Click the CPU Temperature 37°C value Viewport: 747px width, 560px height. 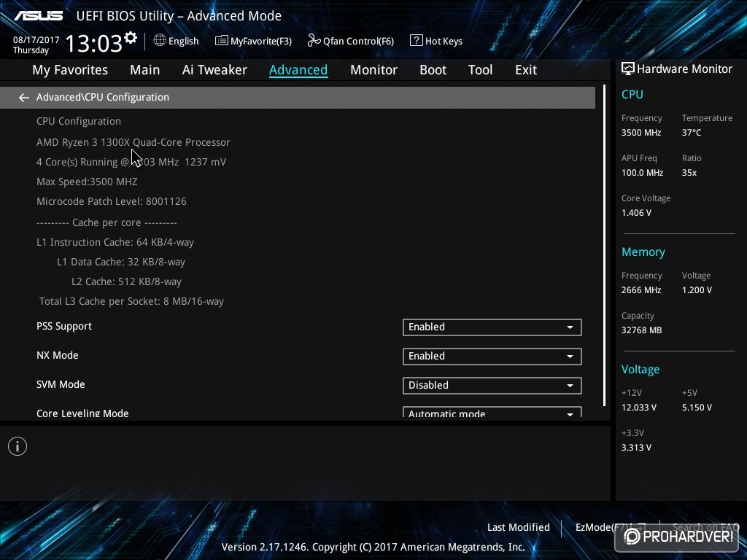pos(692,133)
